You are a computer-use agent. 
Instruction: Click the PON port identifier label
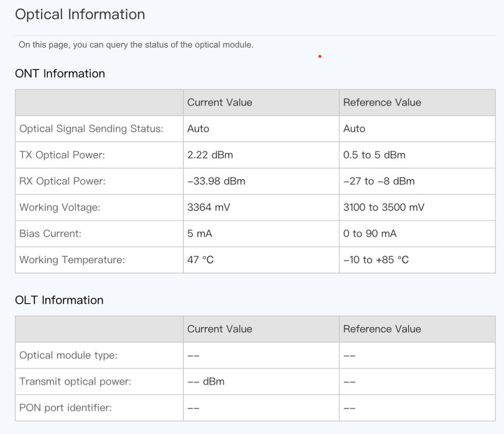click(65, 407)
